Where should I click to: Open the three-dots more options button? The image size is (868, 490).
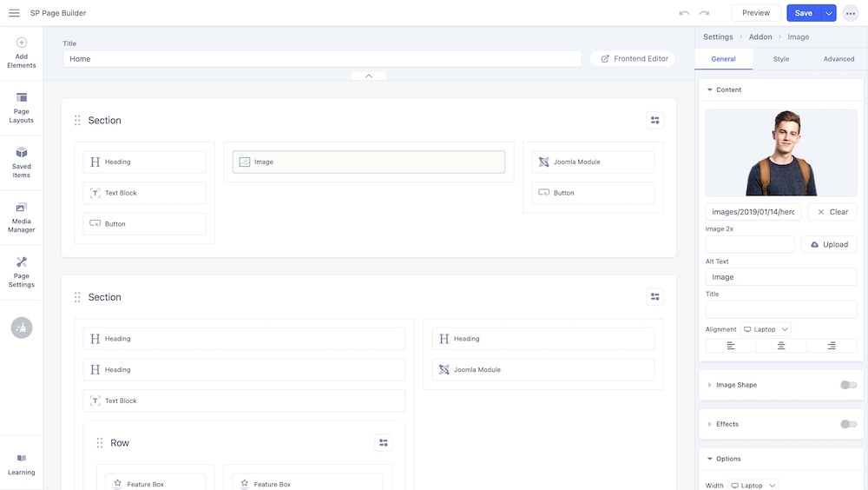tap(851, 13)
